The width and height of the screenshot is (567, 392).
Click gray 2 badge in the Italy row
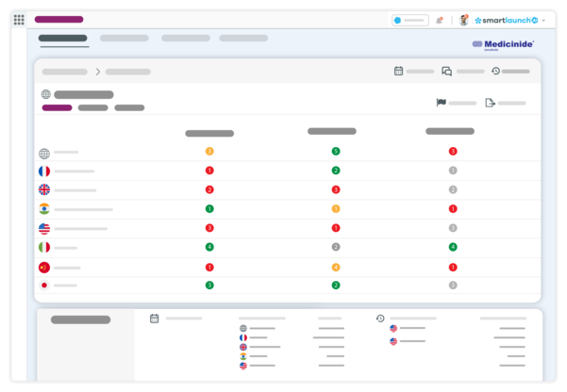tap(336, 247)
